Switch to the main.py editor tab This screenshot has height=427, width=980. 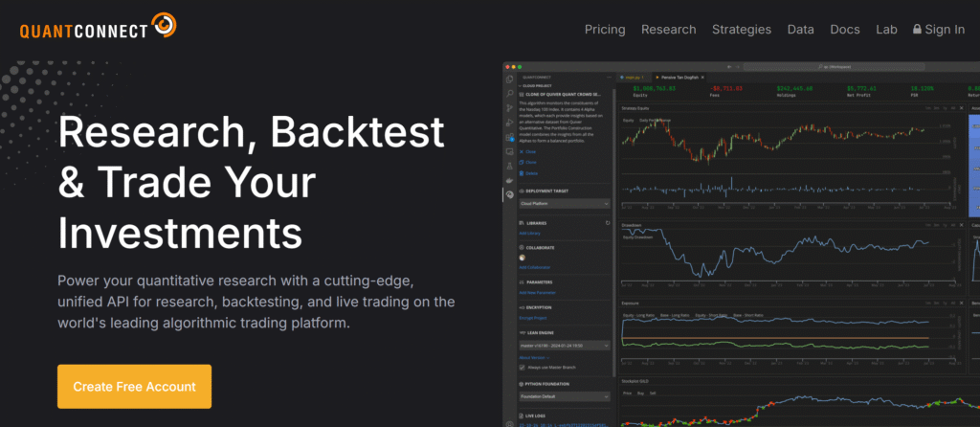pos(632,77)
